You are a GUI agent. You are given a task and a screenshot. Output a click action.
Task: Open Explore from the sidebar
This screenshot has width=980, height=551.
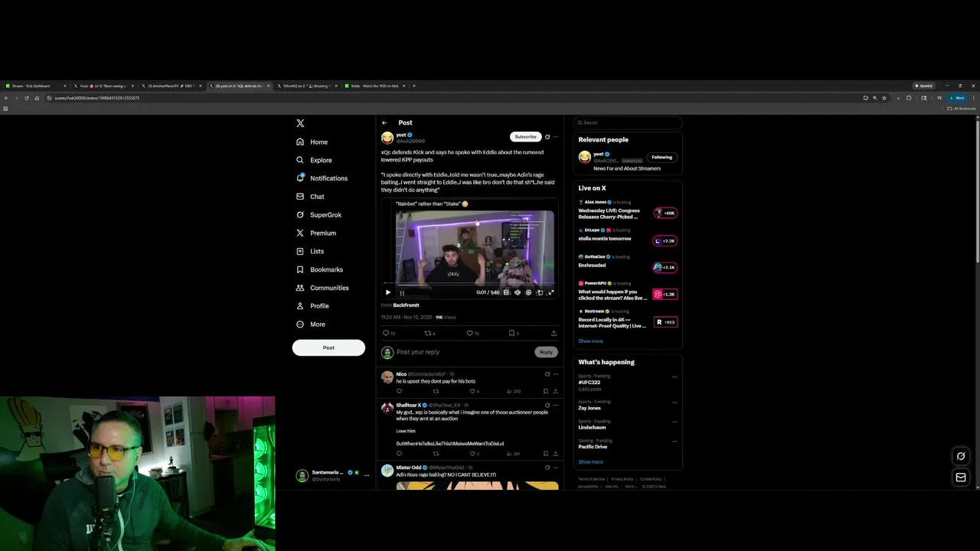point(314,160)
